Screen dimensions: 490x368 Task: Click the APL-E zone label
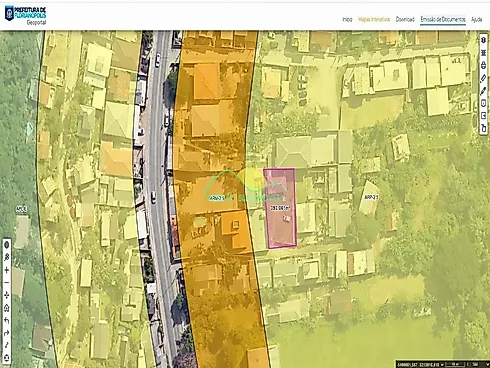(21, 209)
